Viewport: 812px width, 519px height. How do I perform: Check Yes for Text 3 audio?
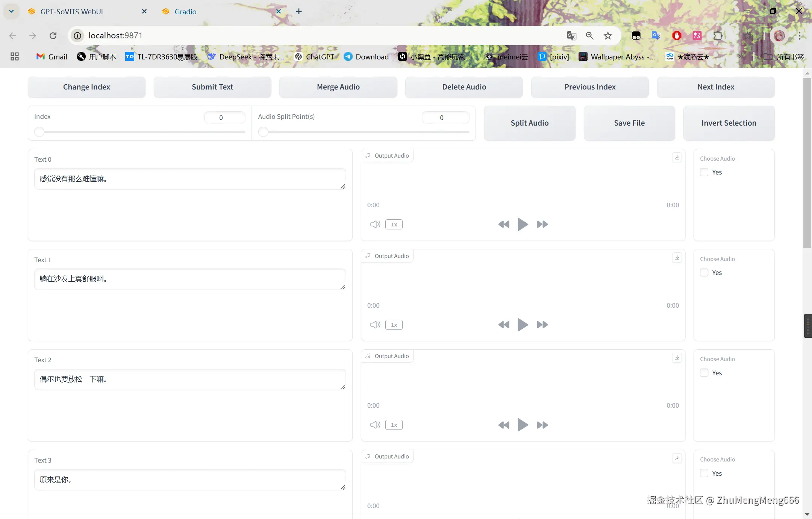click(x=704, y=473)
